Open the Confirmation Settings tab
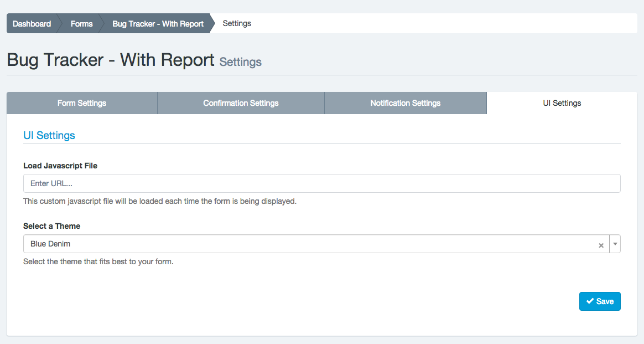Viewport: 644px width, 344px height. point(241,103)
